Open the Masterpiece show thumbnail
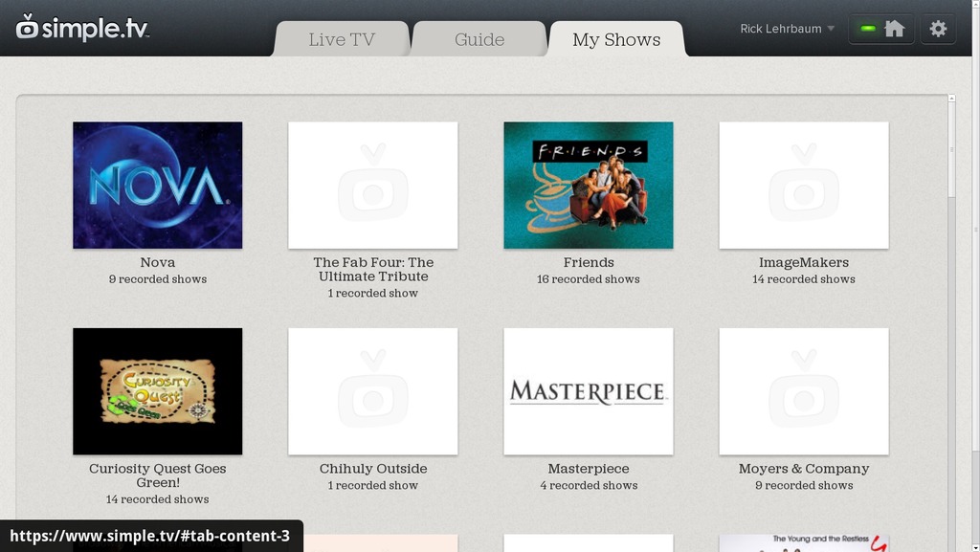 [x=589, y=391]
